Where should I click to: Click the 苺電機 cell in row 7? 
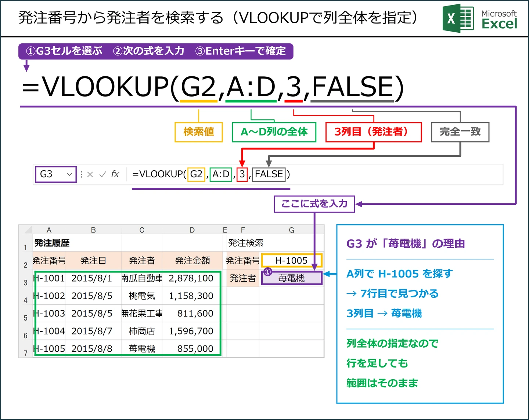pyautogui.click(x=142, y=349)
